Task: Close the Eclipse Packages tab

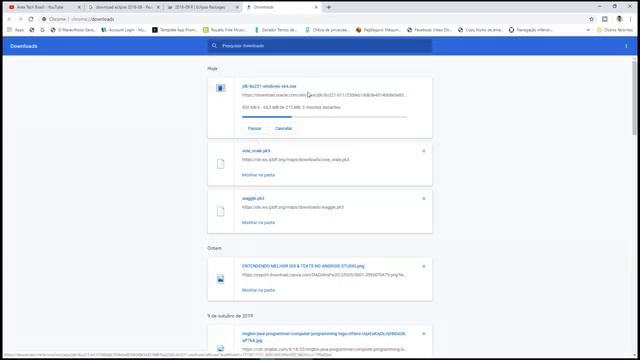Action: coord(237,7)
